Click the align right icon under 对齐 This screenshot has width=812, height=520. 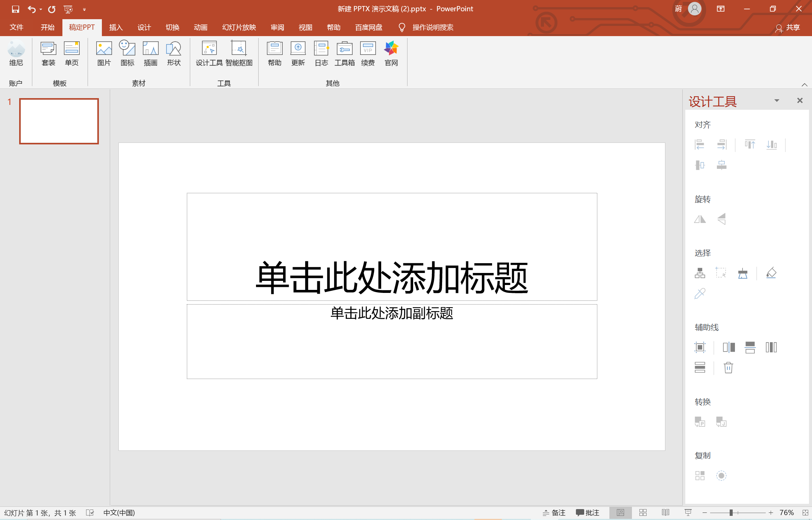click(x=721, y=144)
